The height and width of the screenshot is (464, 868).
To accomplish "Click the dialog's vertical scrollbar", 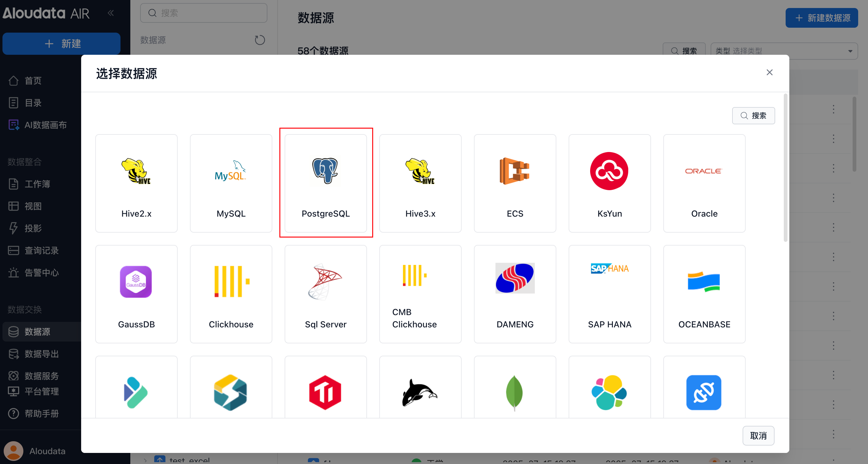I will 785,169.
